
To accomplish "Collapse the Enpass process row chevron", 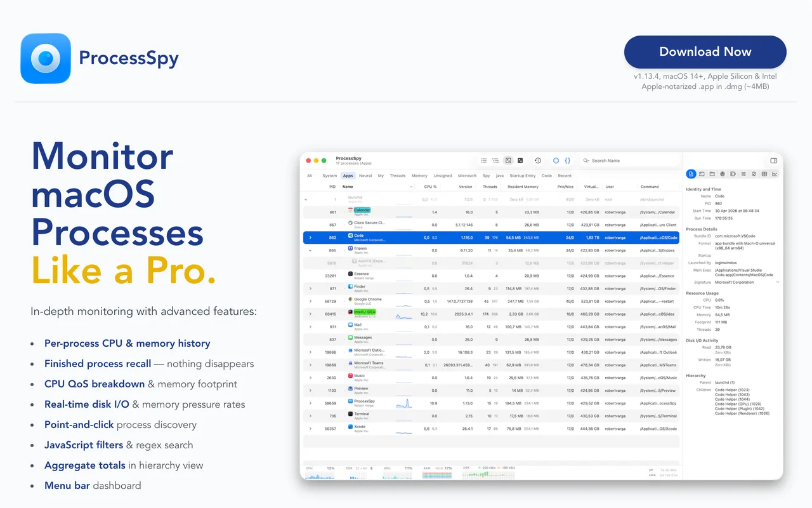I will (310, 250).
